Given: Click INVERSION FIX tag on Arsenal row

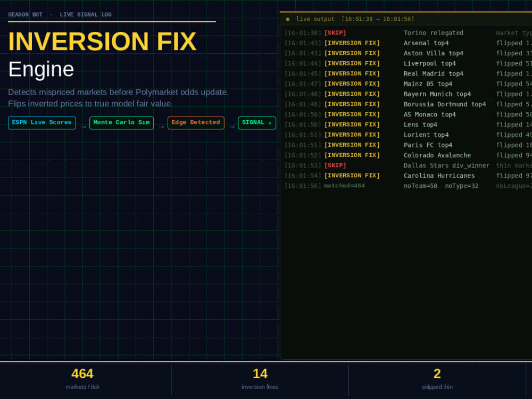Looking at the screenshot, I should coord(352,43).
